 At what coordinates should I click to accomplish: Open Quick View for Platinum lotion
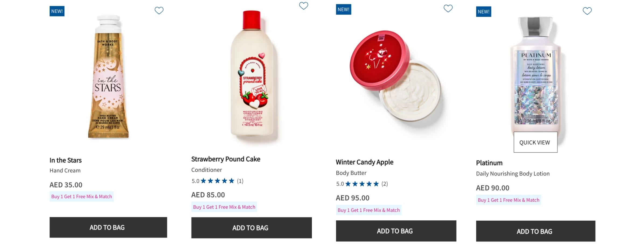tap(535, 142)
